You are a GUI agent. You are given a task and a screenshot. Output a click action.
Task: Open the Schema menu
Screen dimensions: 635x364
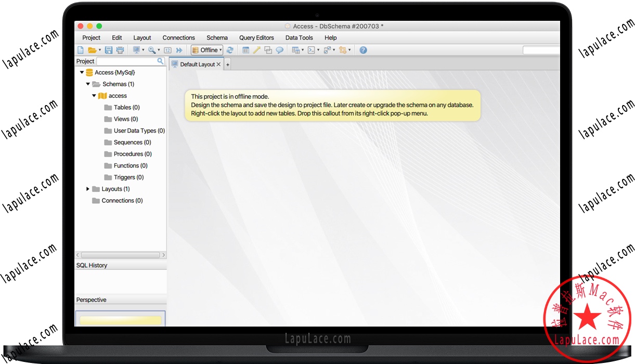(217, 38)
